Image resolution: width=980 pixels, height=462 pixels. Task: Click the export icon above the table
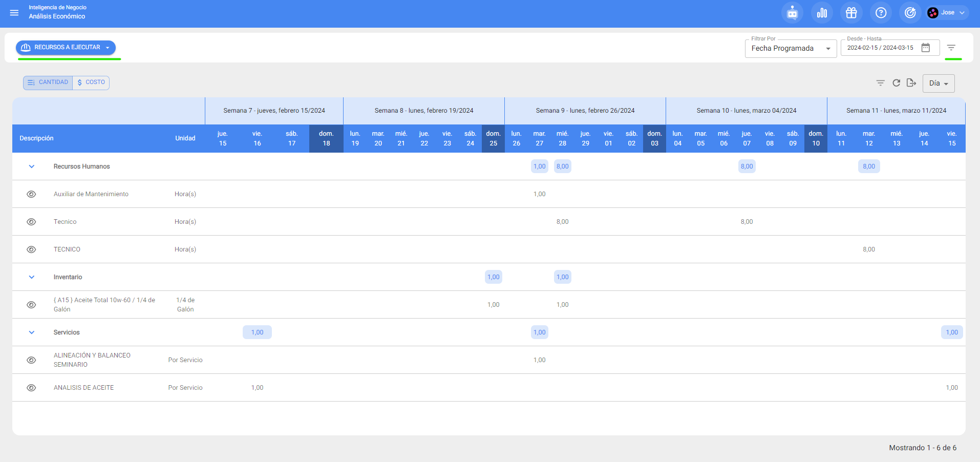tap(911, 83)
